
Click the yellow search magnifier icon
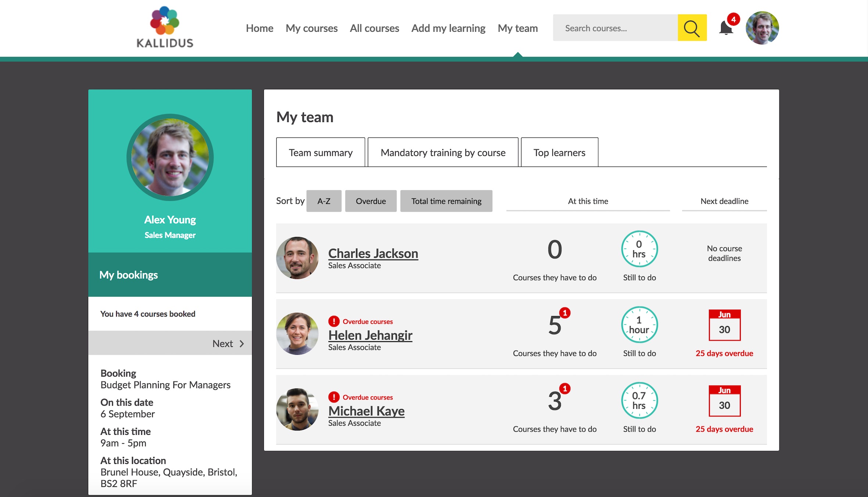point(692,28)
